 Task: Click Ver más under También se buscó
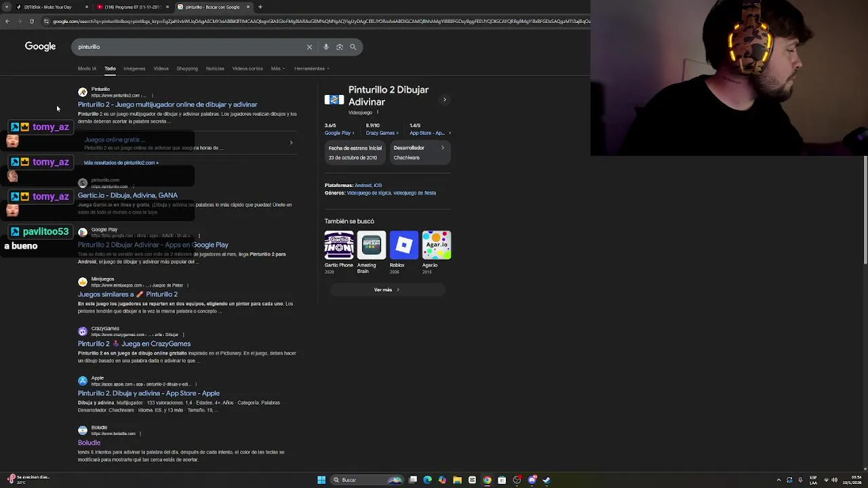[x=387, y=290]
